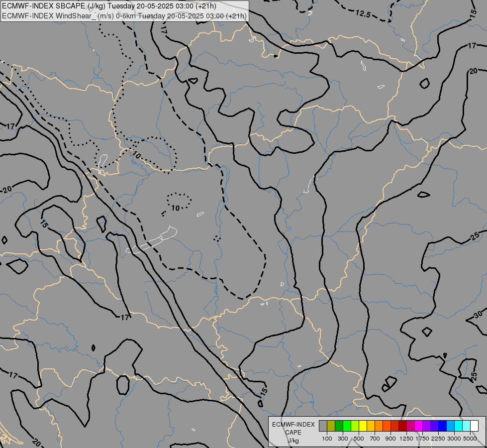Click the lime yellow-green legend swatch
Screen dimensions: 487x448
355,426
